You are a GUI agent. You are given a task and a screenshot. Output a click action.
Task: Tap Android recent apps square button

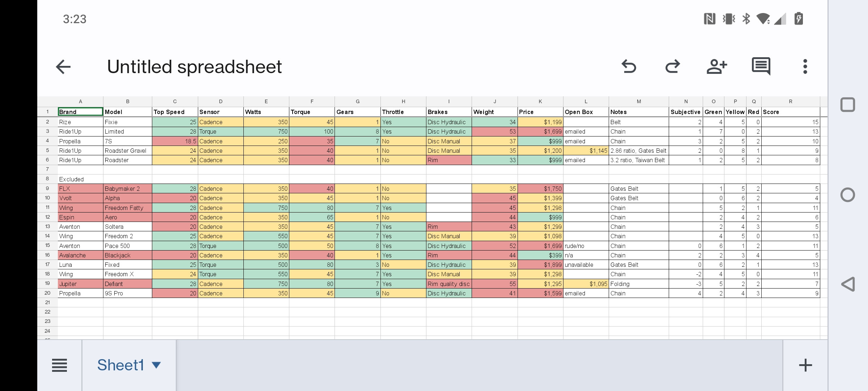pyautogui.click(x=848, y=105)
